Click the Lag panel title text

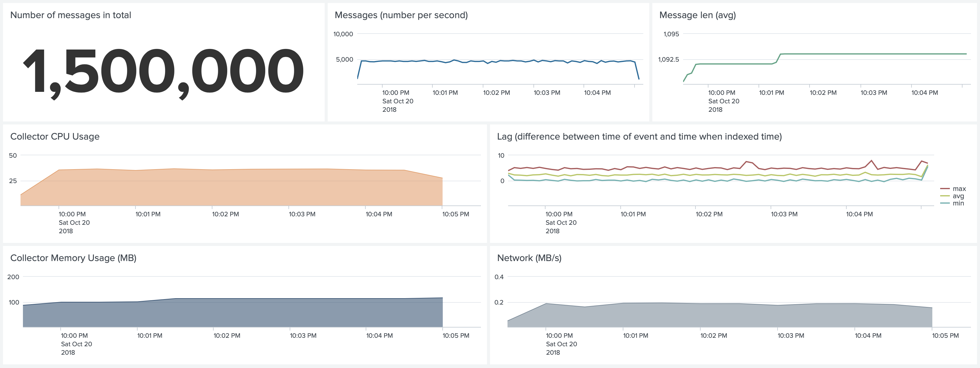(x=639, y=136)
